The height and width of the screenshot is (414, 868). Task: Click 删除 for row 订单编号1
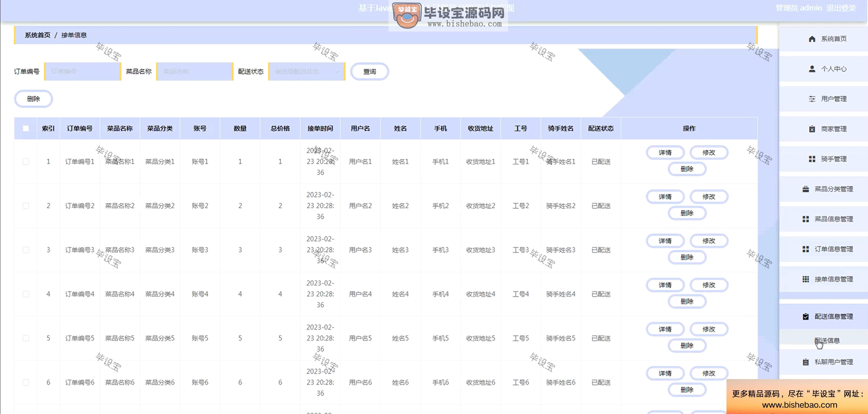pyautogui.click(x=687, y=169)
